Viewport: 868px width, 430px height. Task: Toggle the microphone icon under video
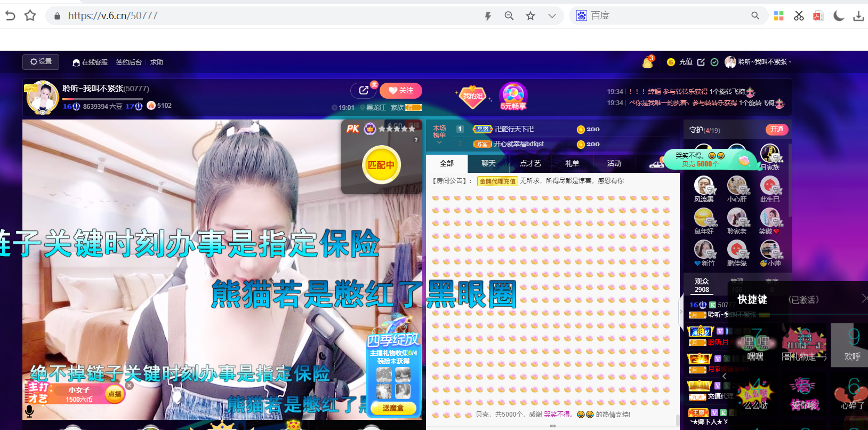(x=29, y=411)
